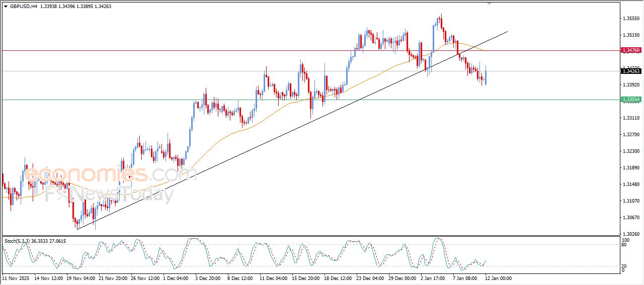Click the 23 Dec 04:00 time axis label
Screen dimensions: 644x285
pos(369,277)
